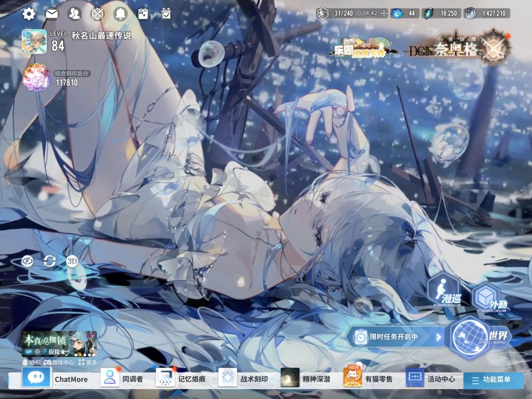Select the last banner carousel dot

click(94, 355)
